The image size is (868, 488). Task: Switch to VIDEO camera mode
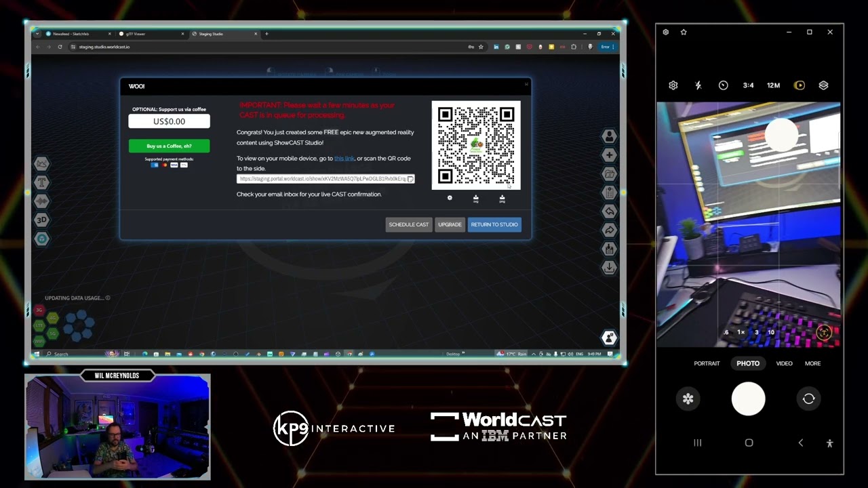784,363
